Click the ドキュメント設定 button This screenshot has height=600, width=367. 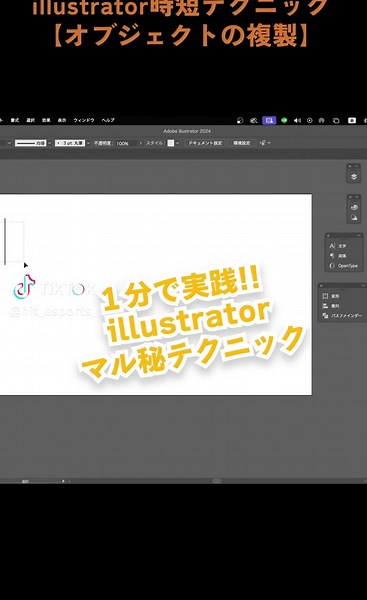point(205,143)
